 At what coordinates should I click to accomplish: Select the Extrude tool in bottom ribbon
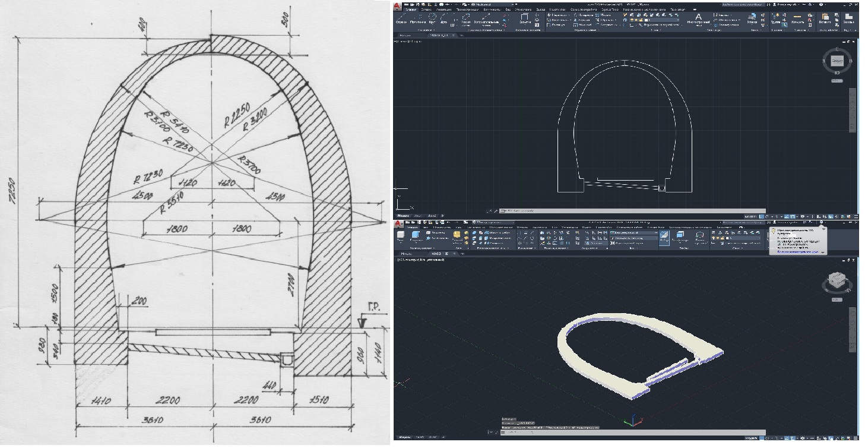[x=416, y=238]
